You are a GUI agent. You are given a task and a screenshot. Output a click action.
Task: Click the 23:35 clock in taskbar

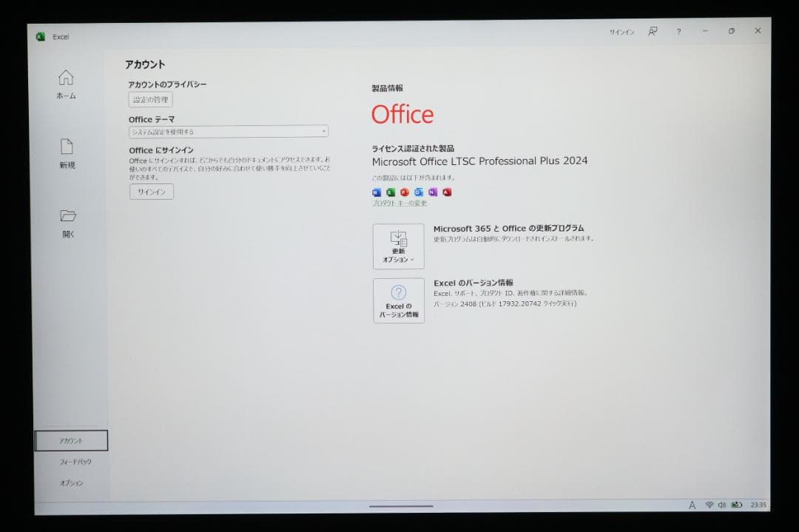point(758,505)
